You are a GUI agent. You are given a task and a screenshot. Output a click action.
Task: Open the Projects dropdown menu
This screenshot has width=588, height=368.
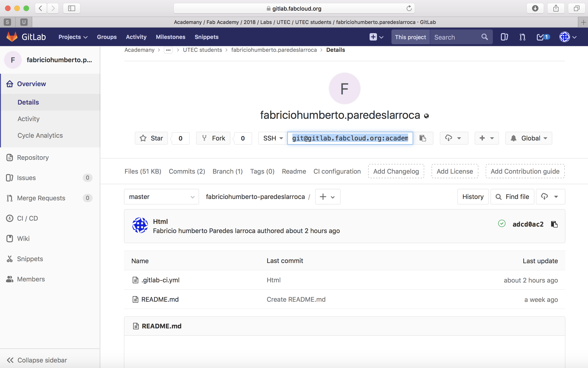click(73, 37)
